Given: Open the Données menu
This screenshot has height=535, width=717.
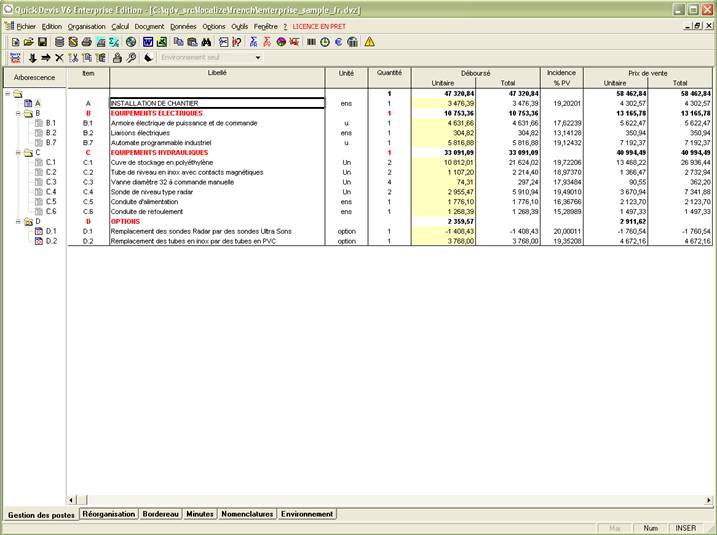Looking at the screenshot, I should point(183,25).
